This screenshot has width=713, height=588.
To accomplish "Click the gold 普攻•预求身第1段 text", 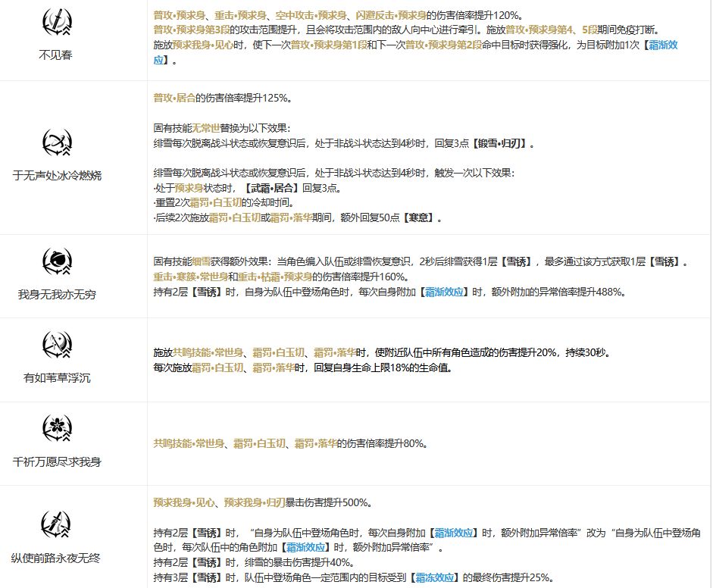I will pyautogui.click(x=329, y=45).
